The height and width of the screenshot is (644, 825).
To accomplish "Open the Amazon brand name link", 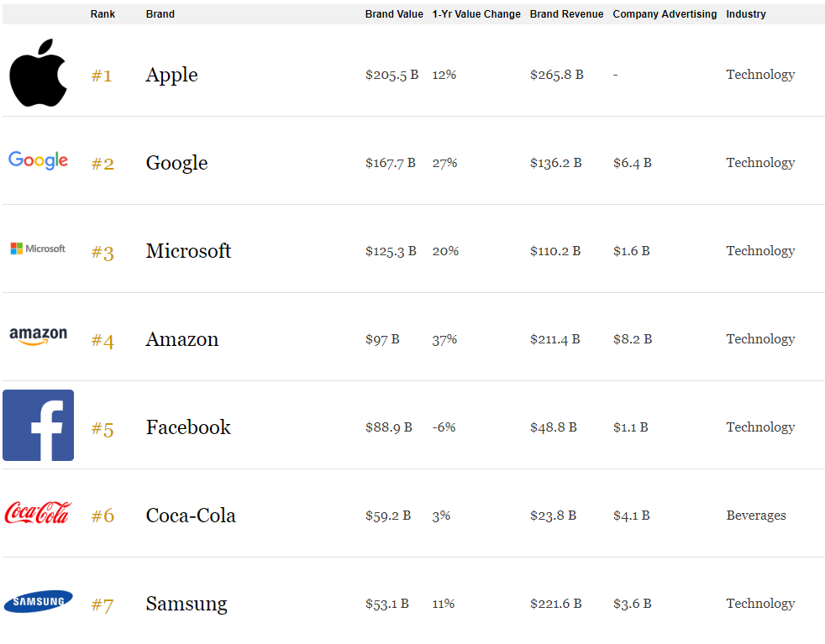I will (182, 339).
